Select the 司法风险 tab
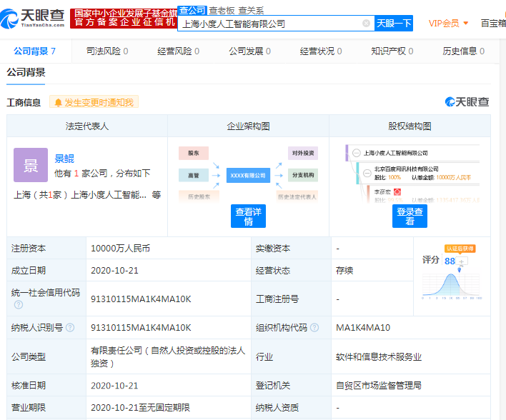This screenshot has width=506, height=420. [x=107, y=51]
